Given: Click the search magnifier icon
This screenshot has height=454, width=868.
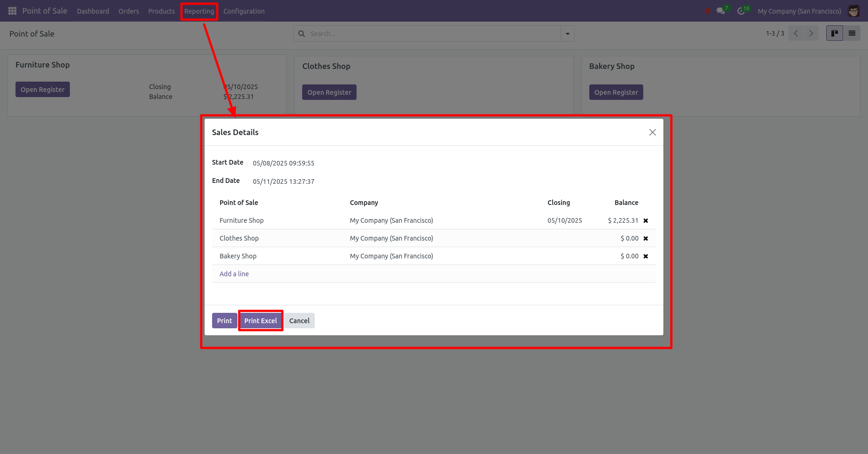Looking at the screenshot, I should (x=302, y=34).
